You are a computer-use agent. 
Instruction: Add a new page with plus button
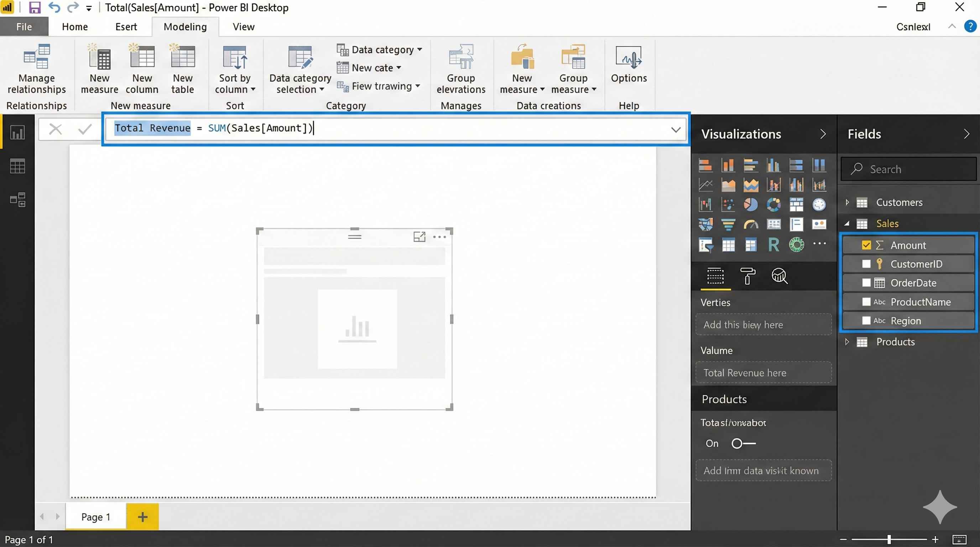tap(142, 517)
